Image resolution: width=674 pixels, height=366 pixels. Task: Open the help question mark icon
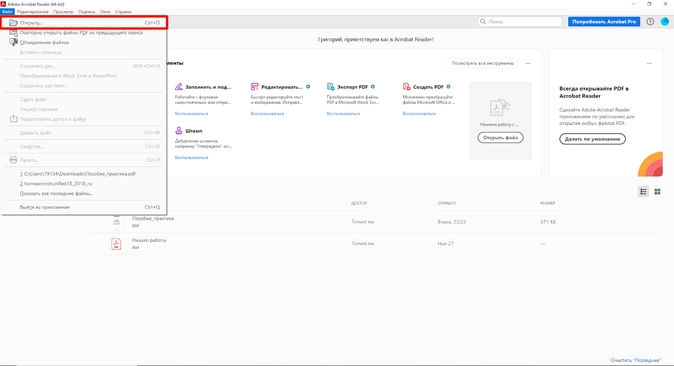click(x=650, y=22)
